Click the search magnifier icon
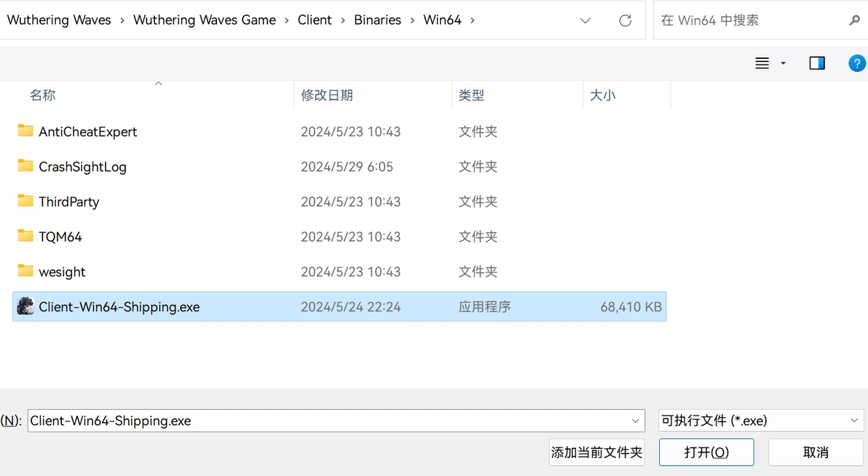 tap(854, 20)
